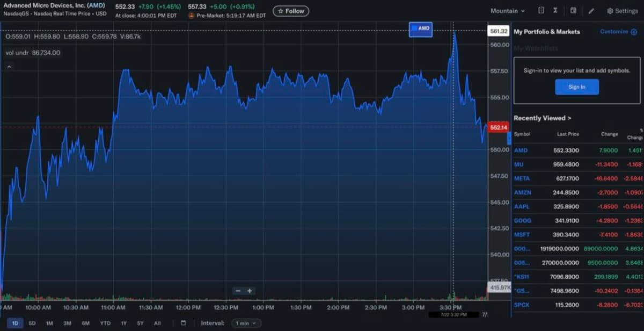
Task: Click the events calendar icon in top toolbar
Action: coord(573,11)
